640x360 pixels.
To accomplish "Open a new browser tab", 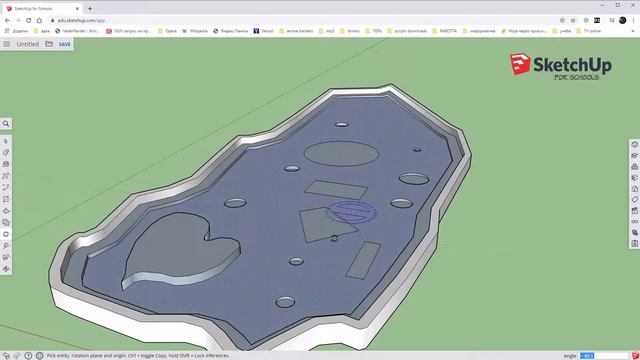I will click(x=90, y=8).
